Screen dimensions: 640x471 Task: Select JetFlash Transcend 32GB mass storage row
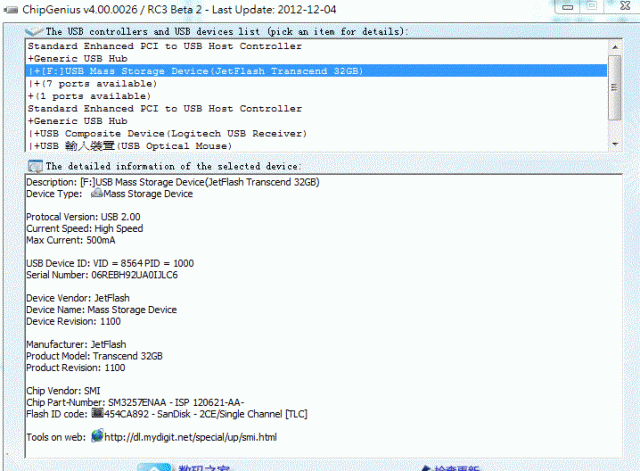click(x=316, y=71)
